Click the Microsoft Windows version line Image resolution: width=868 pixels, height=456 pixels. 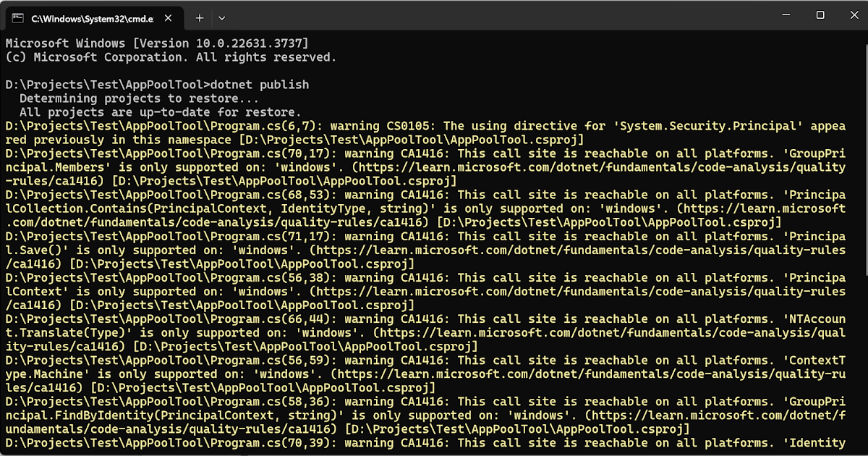tap(157, 43)
